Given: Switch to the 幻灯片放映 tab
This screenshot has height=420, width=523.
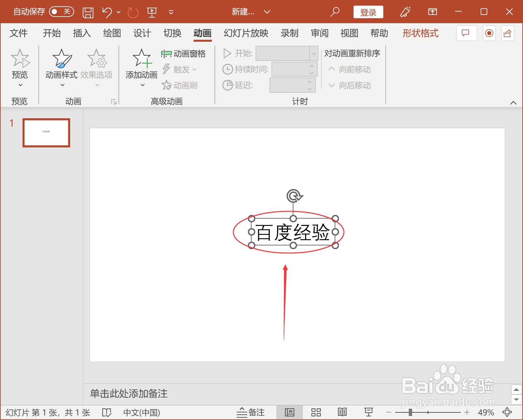Looking at the screenshot, I should tap(246, 33).
